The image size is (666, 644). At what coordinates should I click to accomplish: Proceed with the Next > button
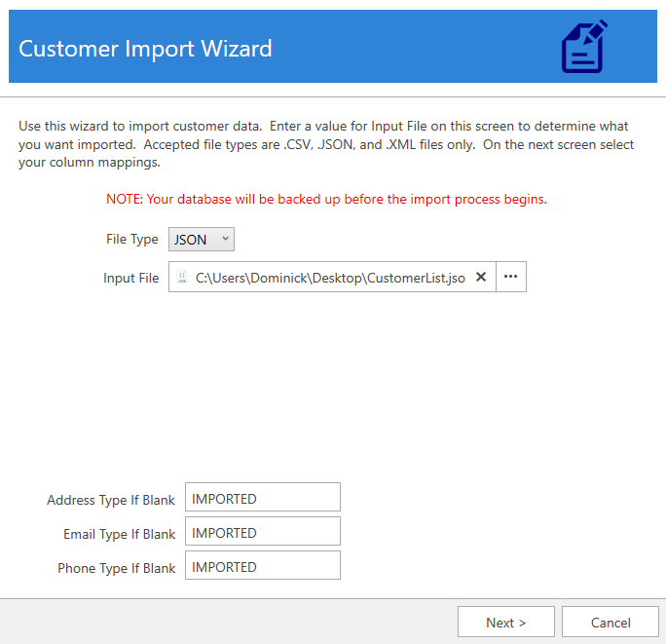tap(505, 623)
